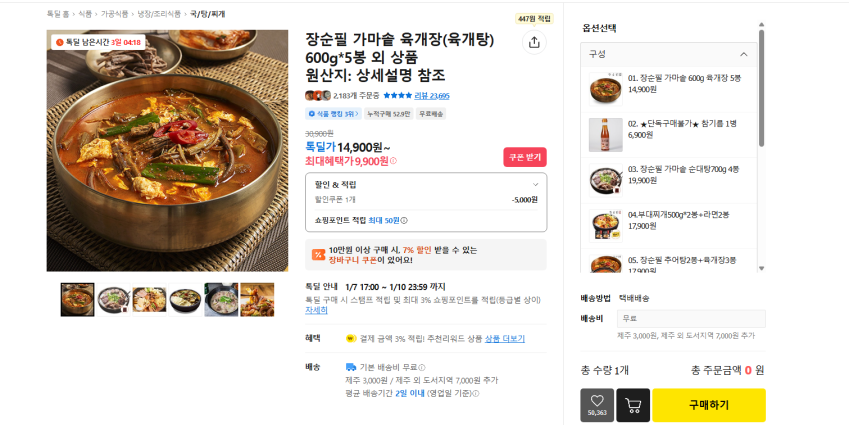Expand the 할인 & 적립 section

535,184
